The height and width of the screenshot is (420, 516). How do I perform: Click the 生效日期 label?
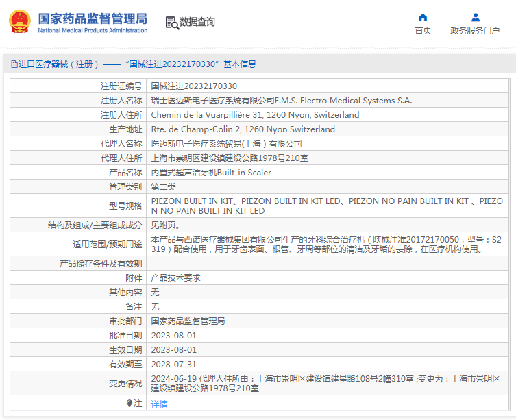coord(125,350)
